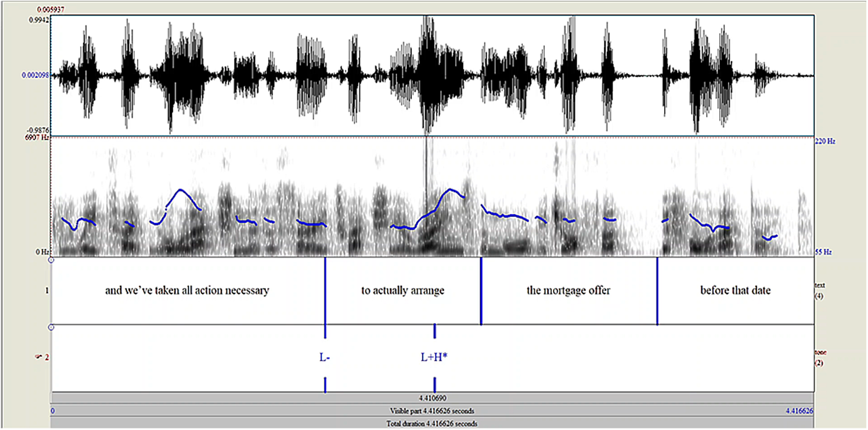The width and height of the screenshot is (868, 430).
Task: Select interval "and we've taken all action necessary"
Action: (x=187, y=291)
